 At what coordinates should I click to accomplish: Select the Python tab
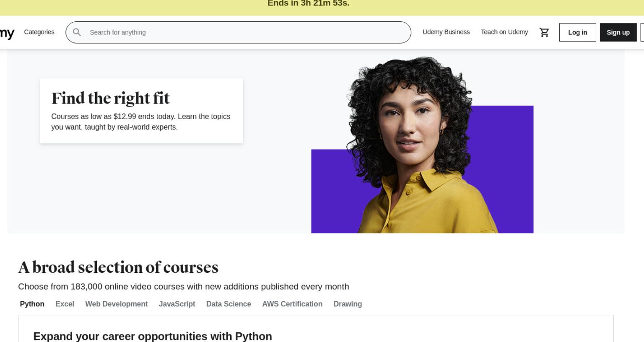tap(32, 304)
